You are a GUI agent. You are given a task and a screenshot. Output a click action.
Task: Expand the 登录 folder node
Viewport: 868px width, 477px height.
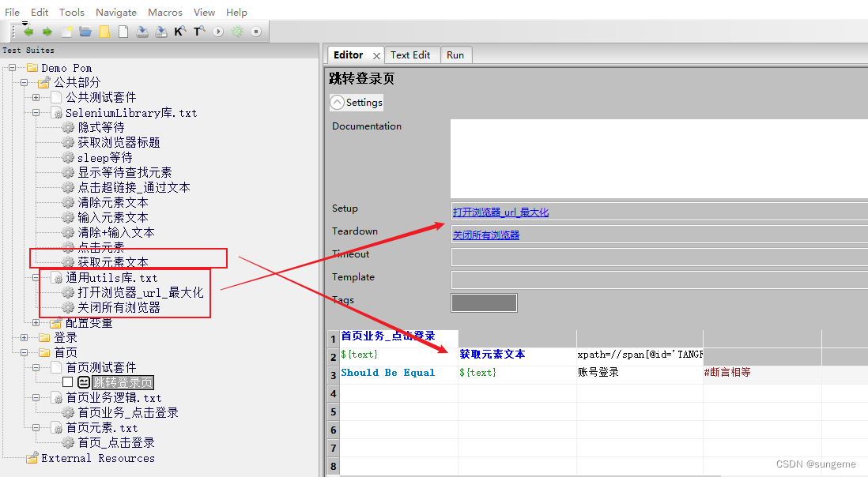pos(25,338)
